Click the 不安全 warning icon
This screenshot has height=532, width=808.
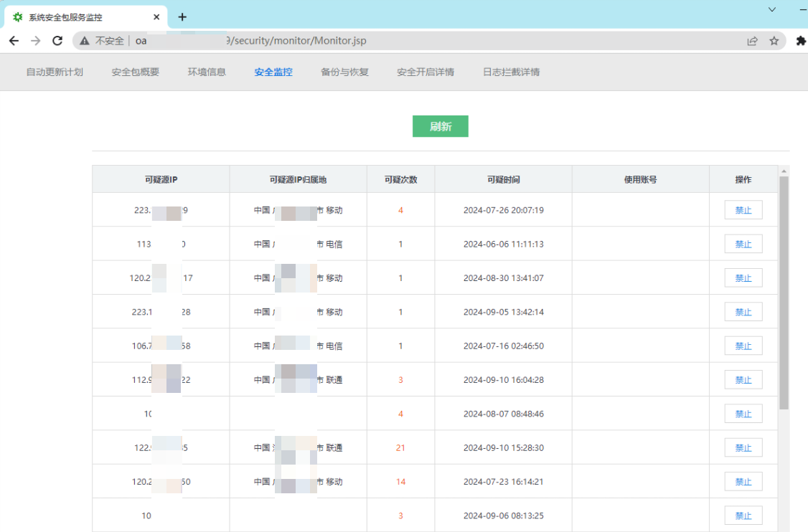click(x=83, y=41)
